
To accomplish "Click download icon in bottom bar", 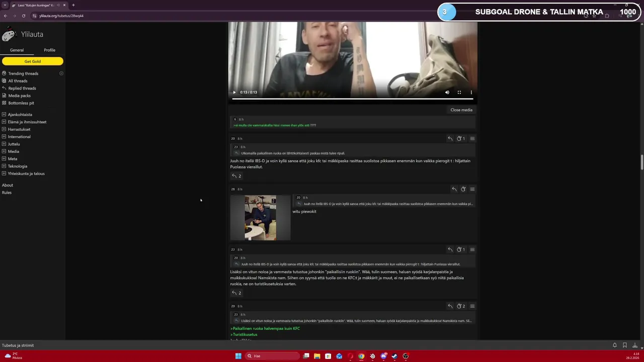I will [x=635, y=345].
